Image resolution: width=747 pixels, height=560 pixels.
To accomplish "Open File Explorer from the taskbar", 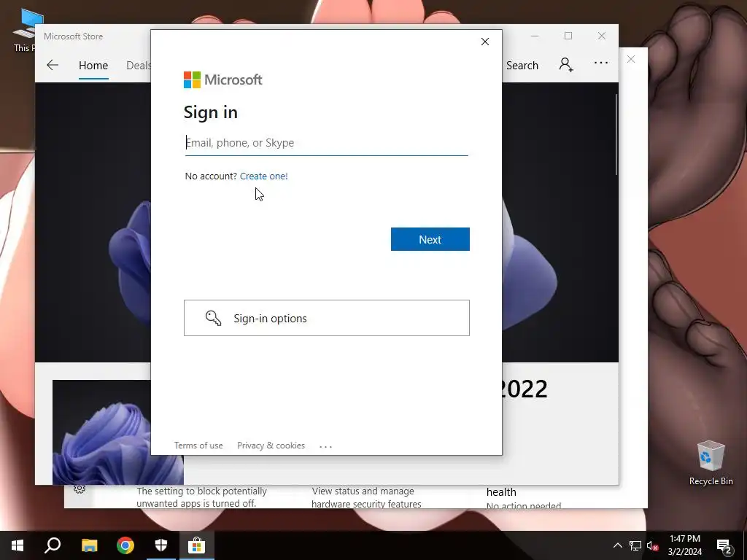I will point(89,545).
